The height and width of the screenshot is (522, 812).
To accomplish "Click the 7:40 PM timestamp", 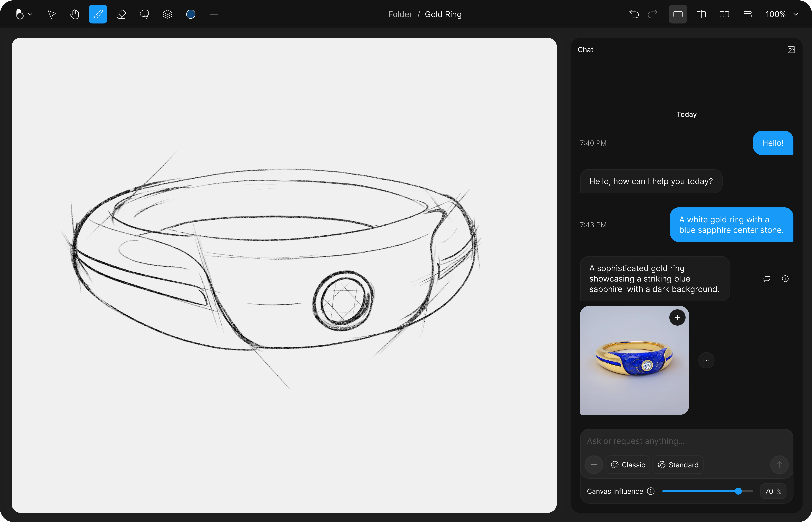I will click(x=593, y=143).
